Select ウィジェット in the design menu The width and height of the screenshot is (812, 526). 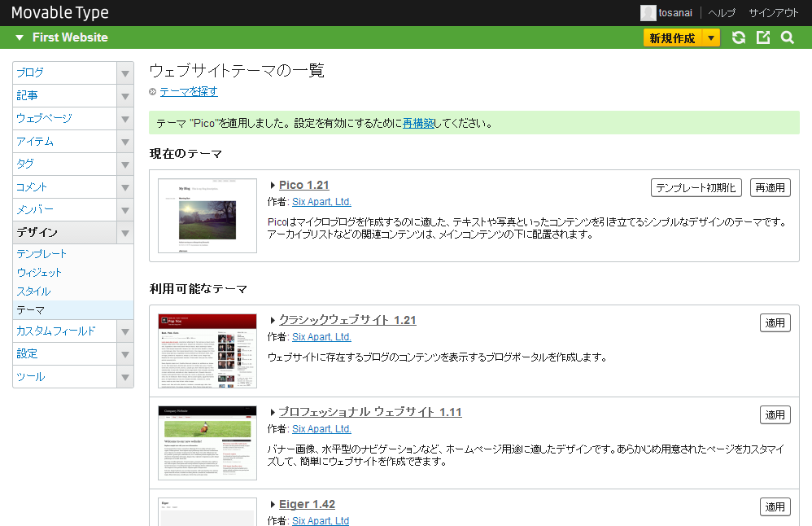(x=39, y=273)
